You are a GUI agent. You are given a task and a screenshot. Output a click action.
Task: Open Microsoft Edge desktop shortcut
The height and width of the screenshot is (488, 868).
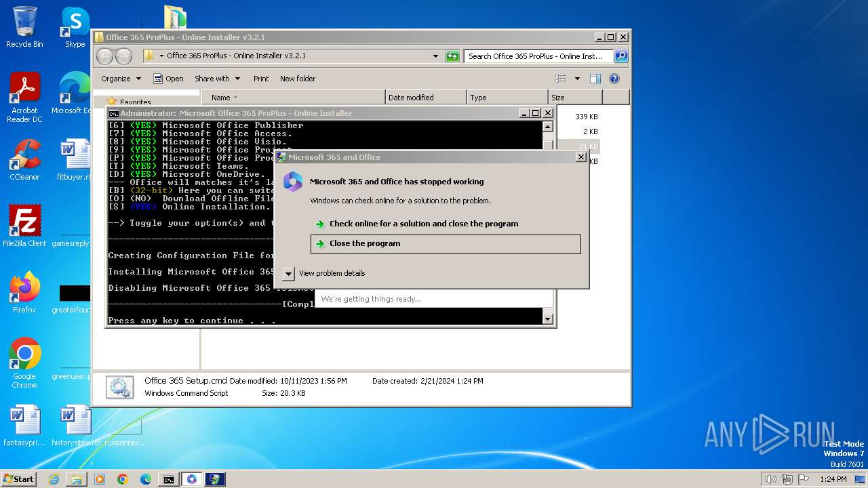[x=73, y=94]
